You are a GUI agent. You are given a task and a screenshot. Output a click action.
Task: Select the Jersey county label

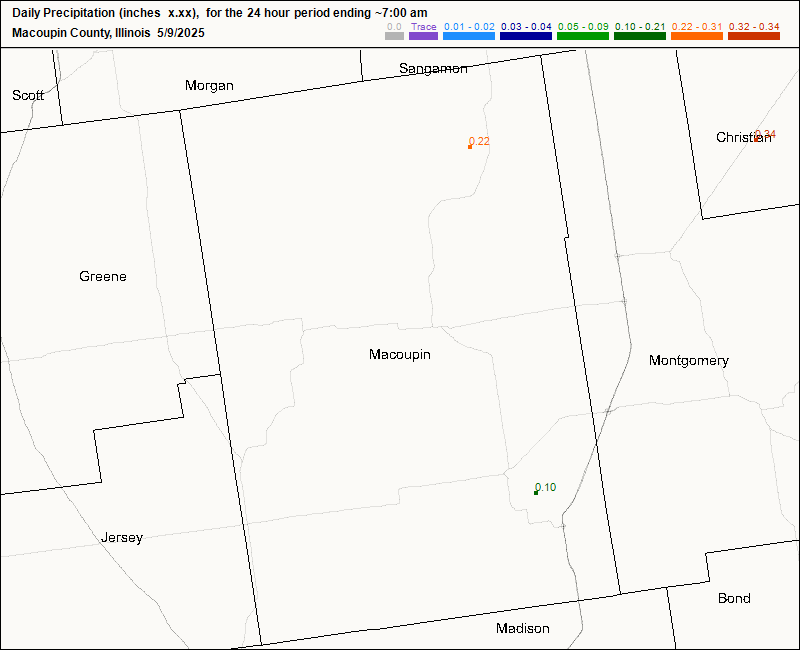tap(122, 537)
